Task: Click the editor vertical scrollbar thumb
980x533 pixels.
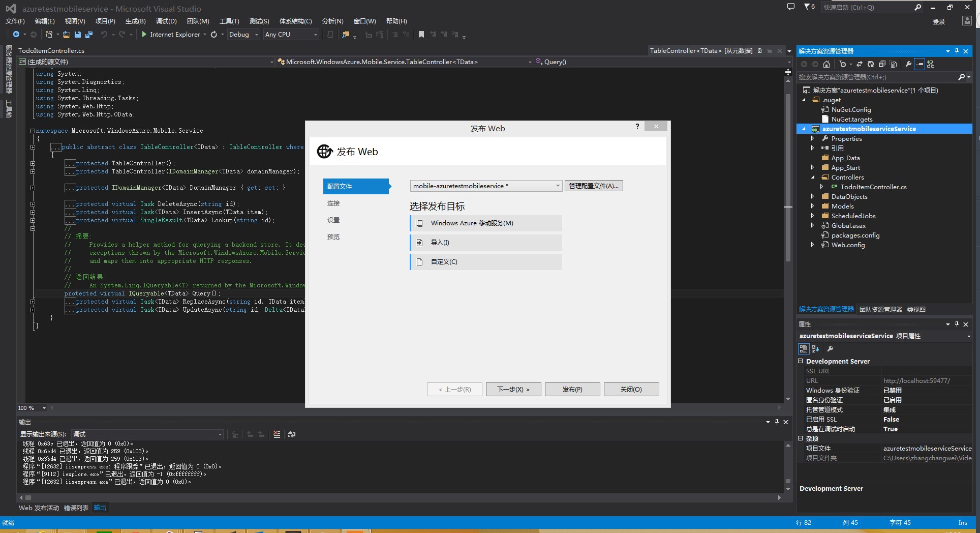Action: (x=788, y=178)
